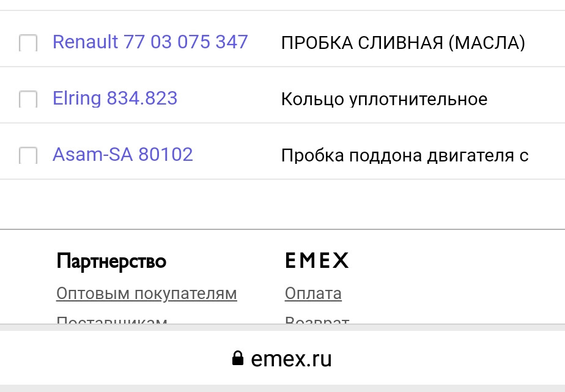The width and height of the screenshot is (565, 392).
Task: Click the Кольцо уплотнительное description
Action: [x=384, y=98]
